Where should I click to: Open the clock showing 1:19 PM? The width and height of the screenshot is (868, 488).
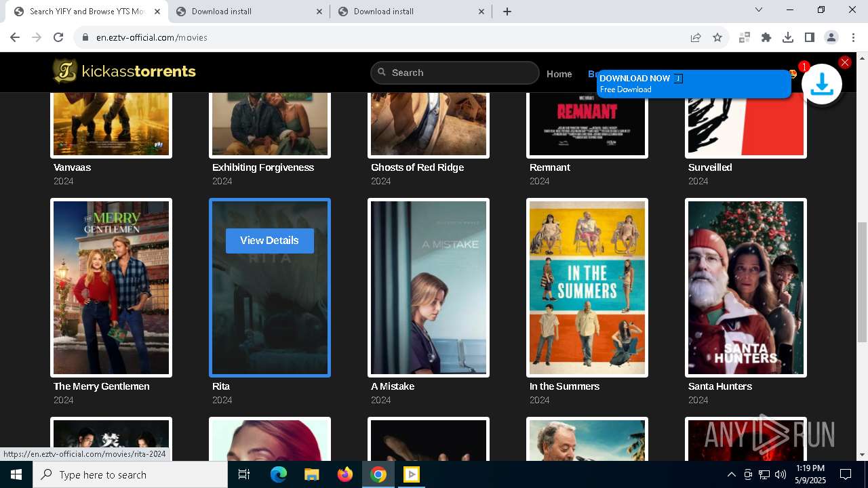pos(810,474)
